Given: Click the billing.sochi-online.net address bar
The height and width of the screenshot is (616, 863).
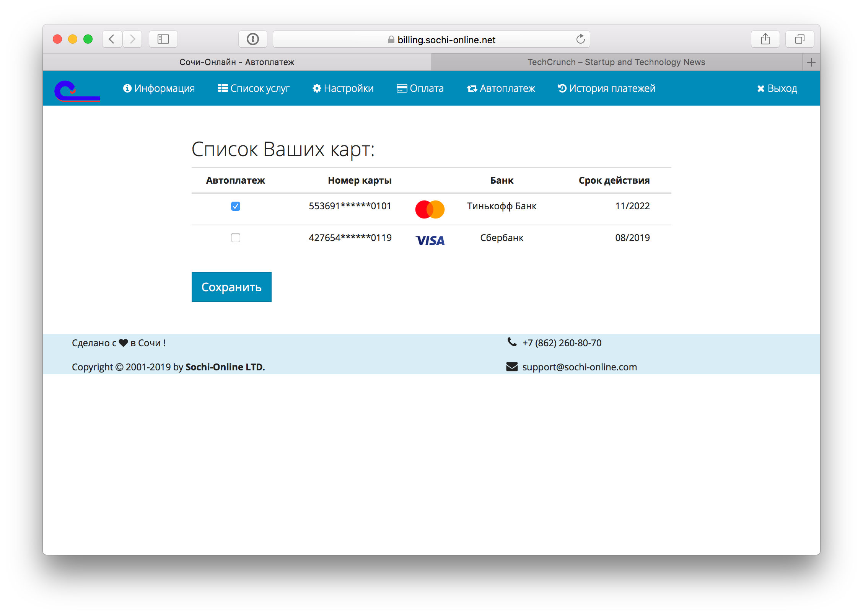Looking at the screenshot, I should click(x=431, y=39).
